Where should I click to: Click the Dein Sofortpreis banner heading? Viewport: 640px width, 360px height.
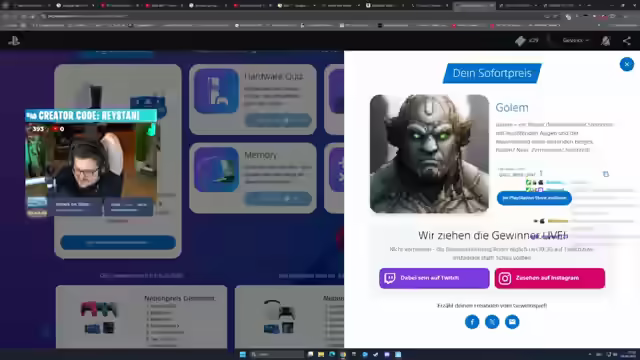pos(492,73)
